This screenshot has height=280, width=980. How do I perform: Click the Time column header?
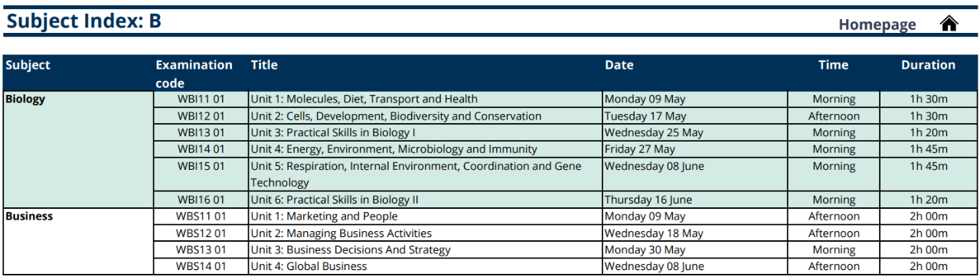(833, 65)
